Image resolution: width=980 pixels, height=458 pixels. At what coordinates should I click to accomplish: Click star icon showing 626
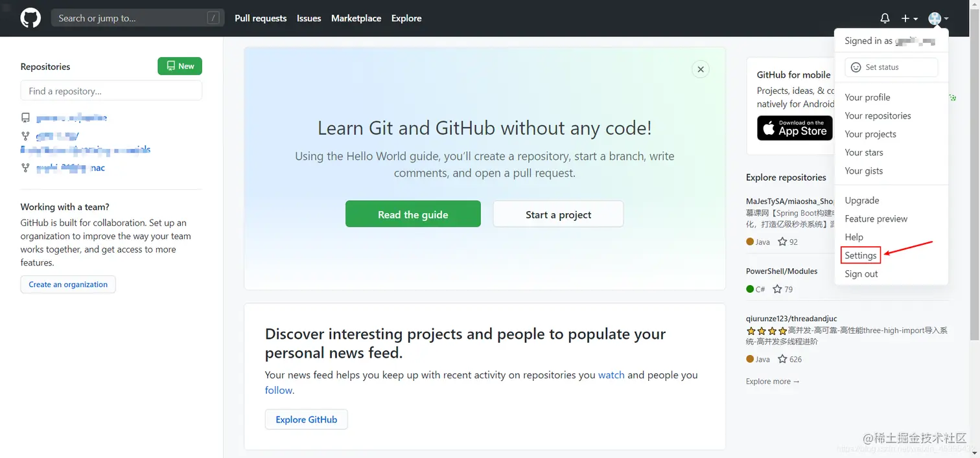[782, 359]
